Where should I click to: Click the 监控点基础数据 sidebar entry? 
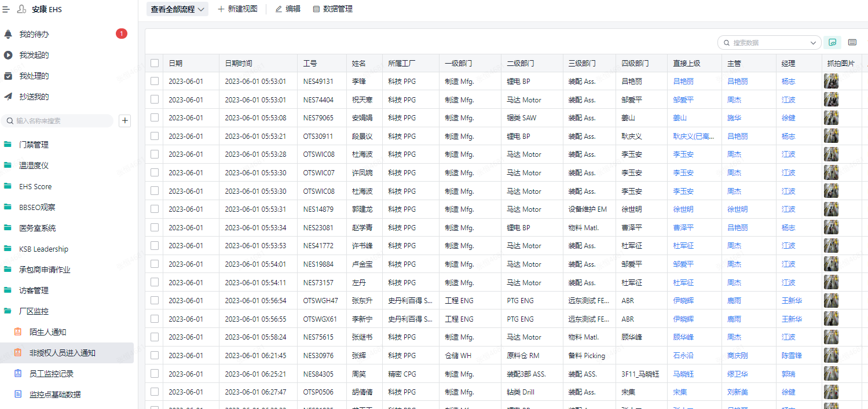[54, 395]
